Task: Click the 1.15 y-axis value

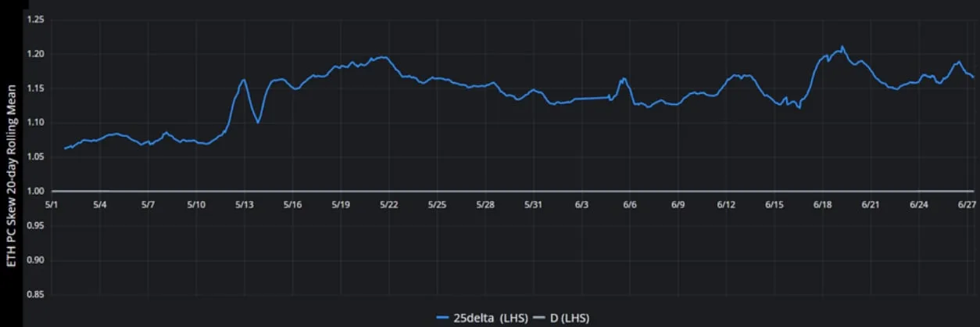Action: click(x=35, y=88)
